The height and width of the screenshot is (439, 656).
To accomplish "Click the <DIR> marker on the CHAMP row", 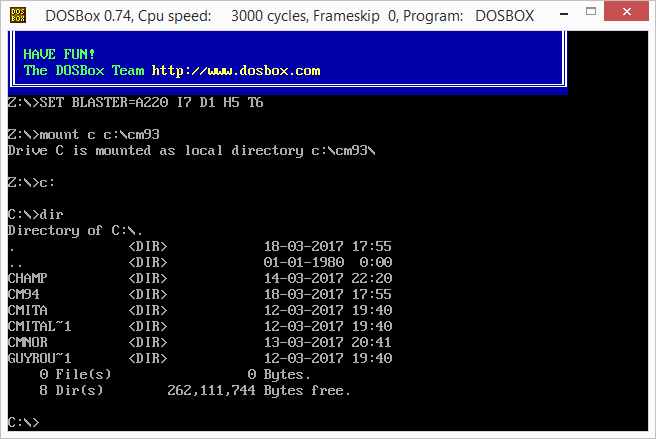I will coord(148,278).
